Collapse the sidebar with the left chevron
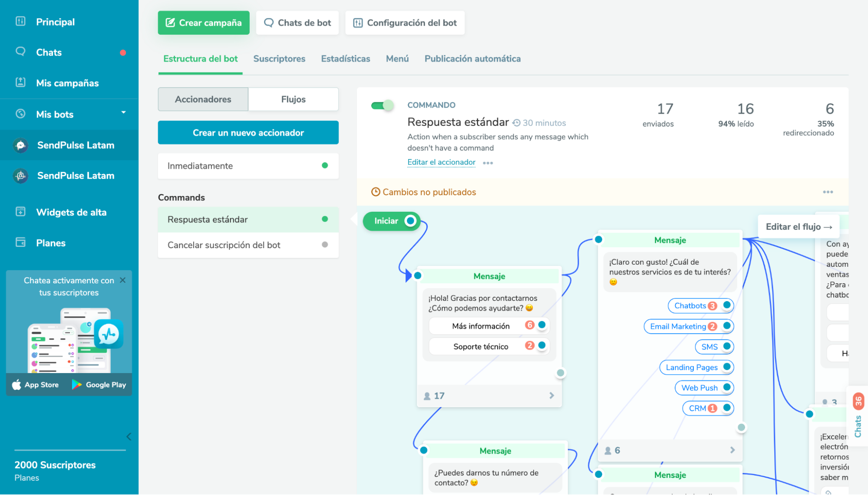Screen dimensions: 868x495 [129, 436]
